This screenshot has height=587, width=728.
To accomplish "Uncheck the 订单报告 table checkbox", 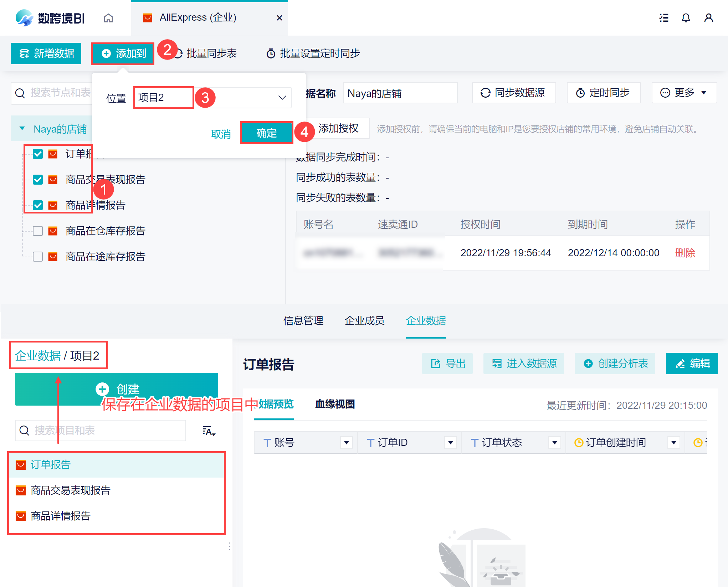I will point(38,154).
